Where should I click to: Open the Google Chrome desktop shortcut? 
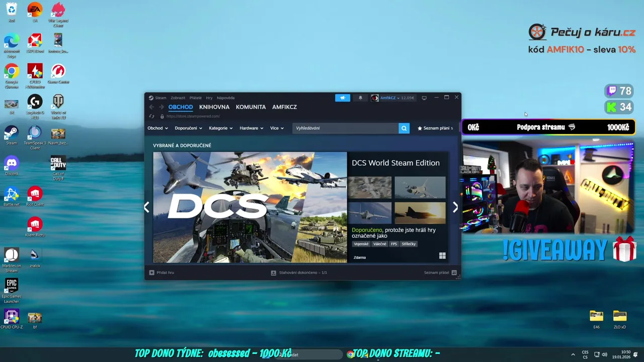[x=12, y=76]
